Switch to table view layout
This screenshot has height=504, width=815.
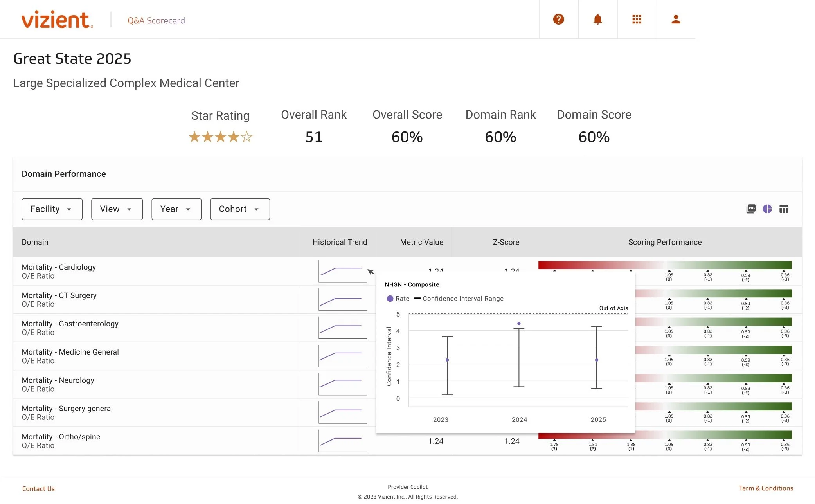784,209
